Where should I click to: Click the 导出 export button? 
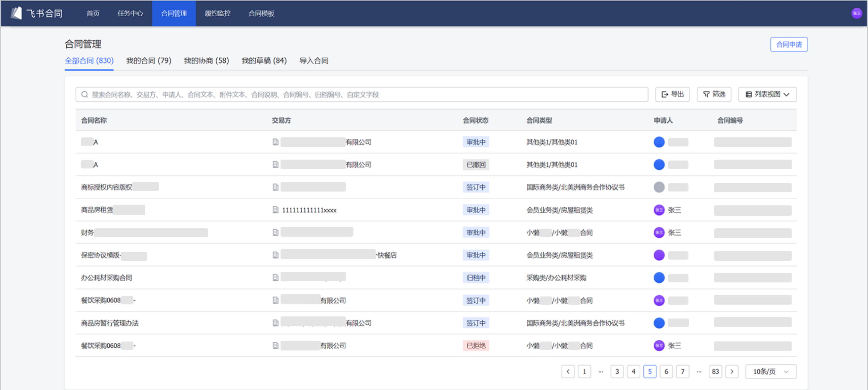point(672,94)
